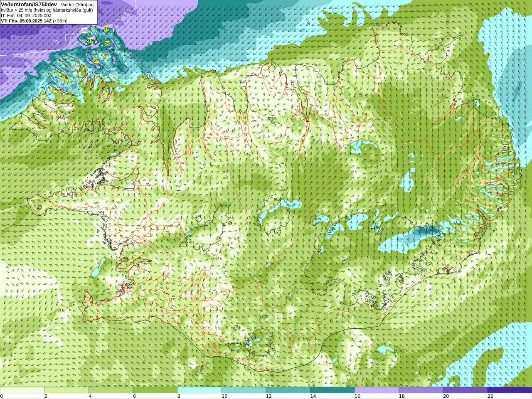
Task: Click the yellow 29 maximum gust label
Action: [106, 28]
